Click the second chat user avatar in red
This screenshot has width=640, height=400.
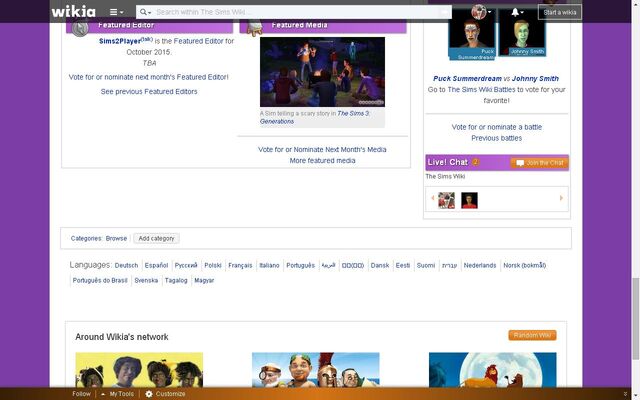[469, 200]
